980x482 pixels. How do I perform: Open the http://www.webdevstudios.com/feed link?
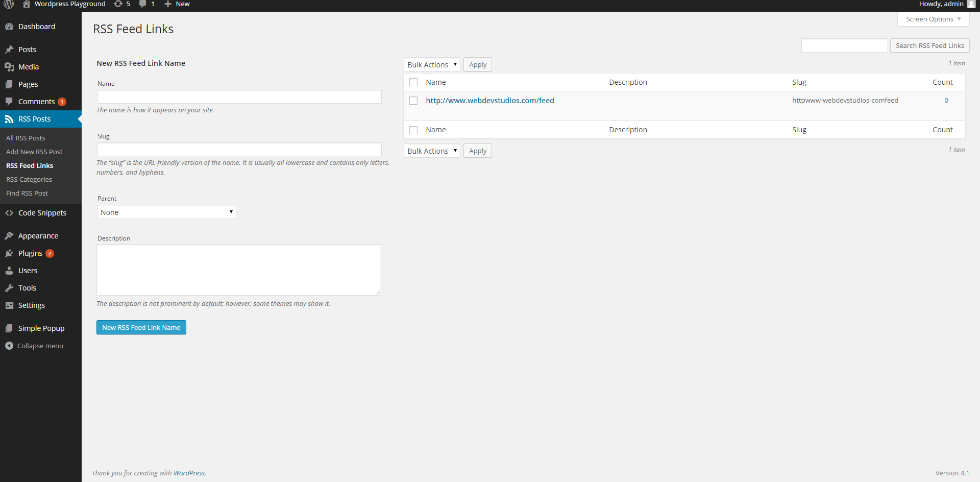[x=490, y=101]
